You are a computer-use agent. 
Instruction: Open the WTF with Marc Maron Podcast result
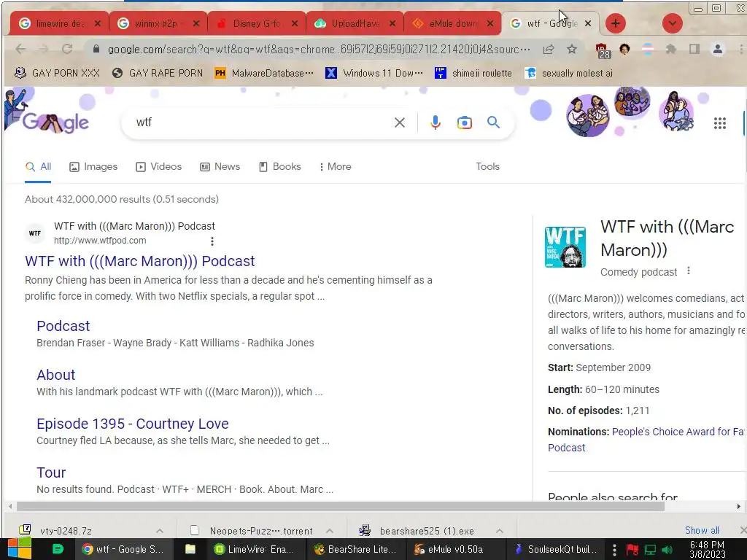139,261
